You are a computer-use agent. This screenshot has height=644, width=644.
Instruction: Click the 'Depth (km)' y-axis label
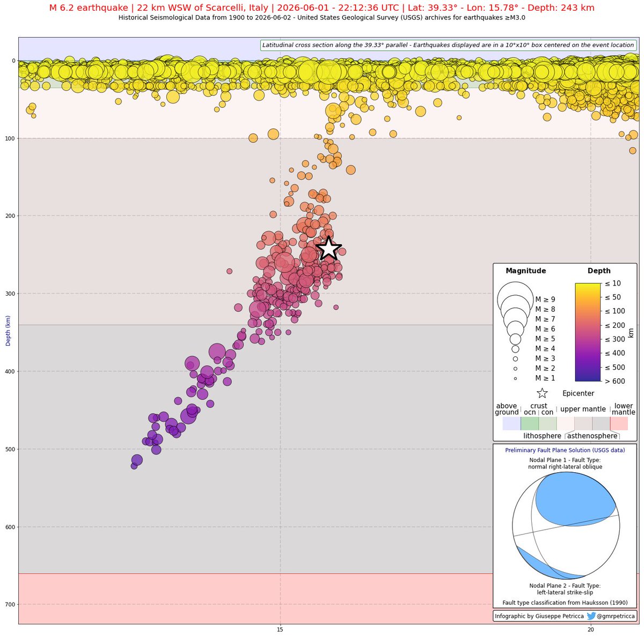point(9,331)
